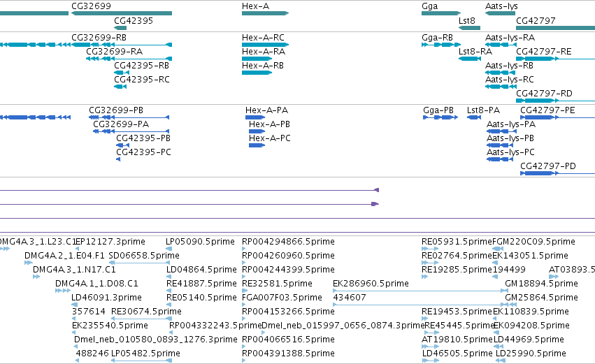This screenshot has height=364, width=595.
Task: Select the AT19810.5prime EST label
Action: click(457, 340)
